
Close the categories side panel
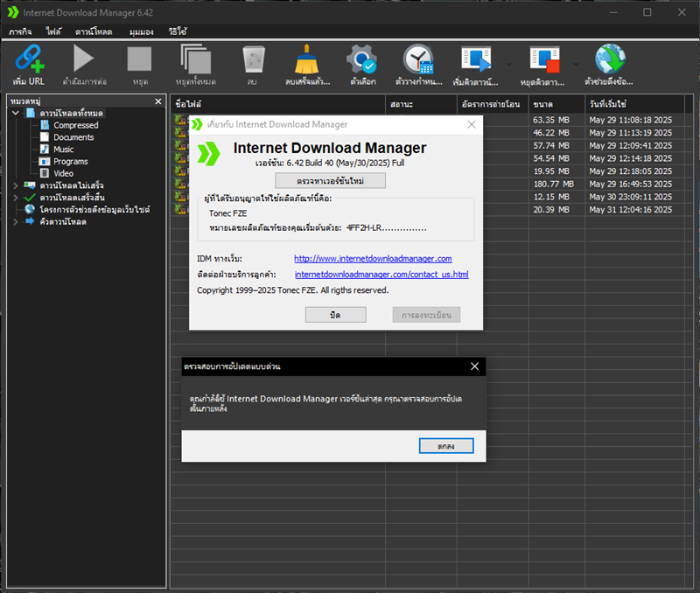pyautogui.click(x=158, y=101)
